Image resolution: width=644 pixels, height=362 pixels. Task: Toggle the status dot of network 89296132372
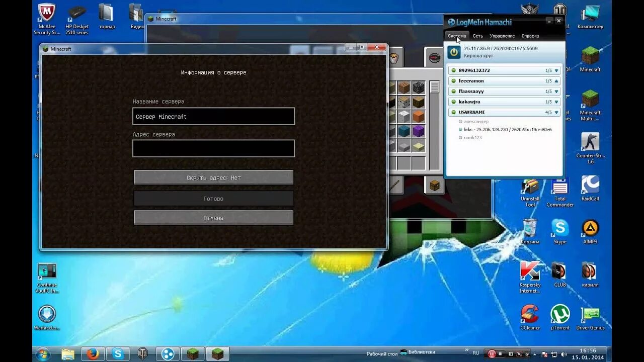pos(453,70)
